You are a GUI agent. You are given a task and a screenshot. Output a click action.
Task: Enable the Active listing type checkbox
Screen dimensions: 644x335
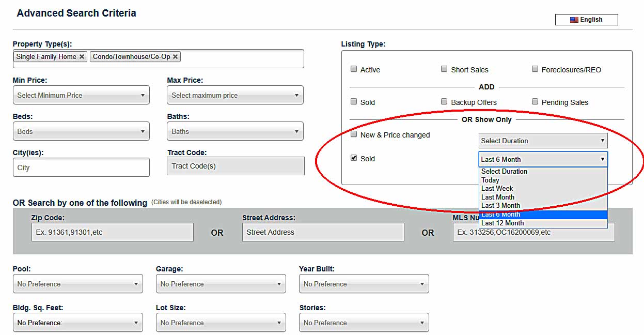click(354, 69)
